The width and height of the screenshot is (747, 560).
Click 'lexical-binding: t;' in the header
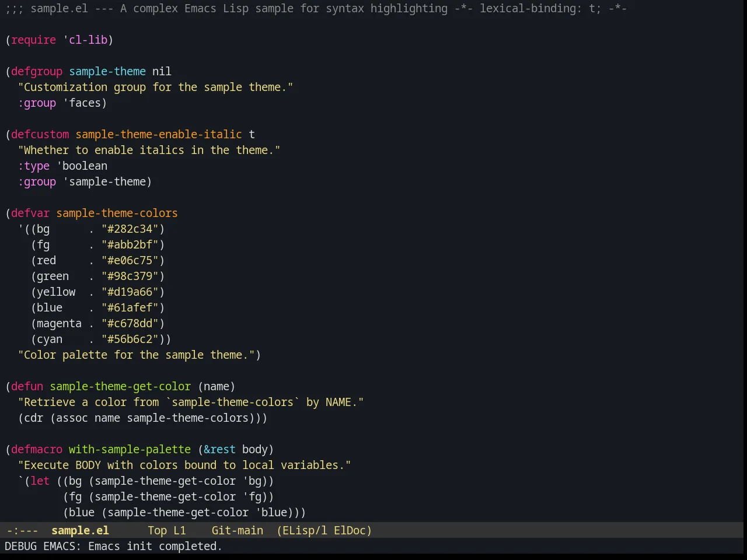540,8
